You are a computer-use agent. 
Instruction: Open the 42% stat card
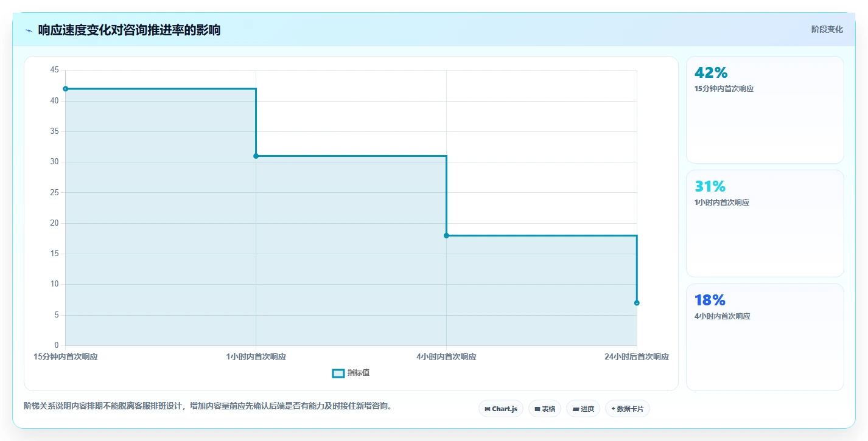pos(765,110)
